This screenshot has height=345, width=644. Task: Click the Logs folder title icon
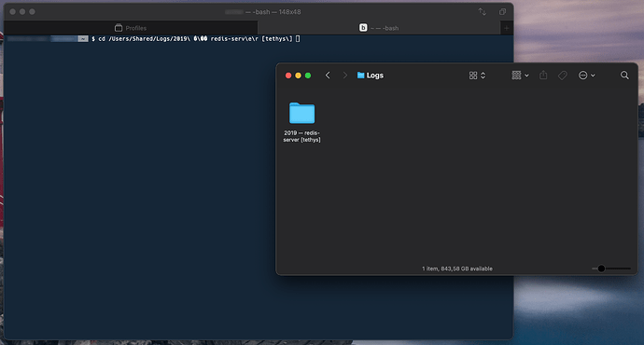[x=360, y=76]
